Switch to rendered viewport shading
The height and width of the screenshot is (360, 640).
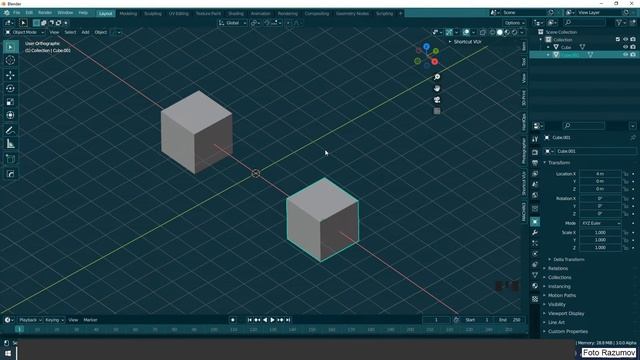515,32
